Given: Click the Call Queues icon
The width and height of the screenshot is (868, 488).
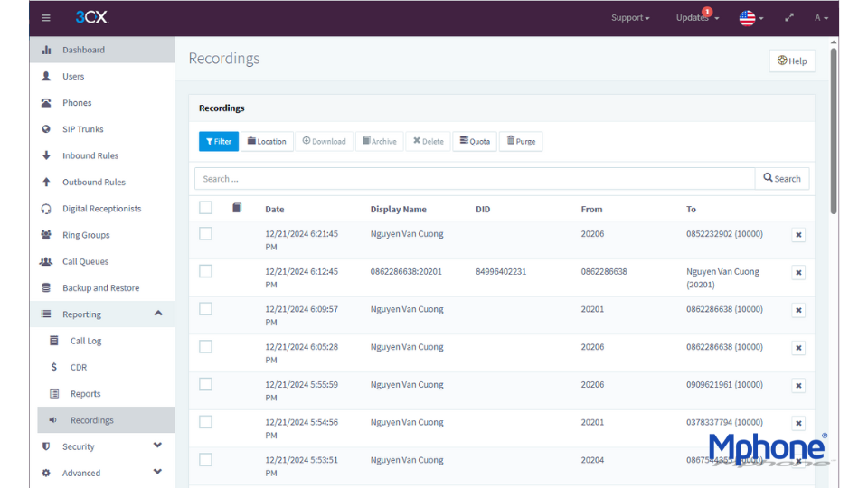Looking at the screenshot, I should coord(46,262).
